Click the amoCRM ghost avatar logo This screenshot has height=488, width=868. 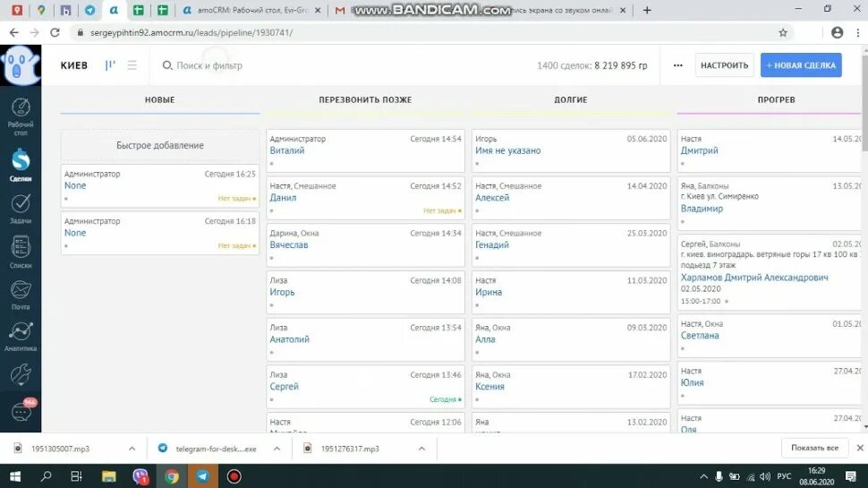point(21,64)
